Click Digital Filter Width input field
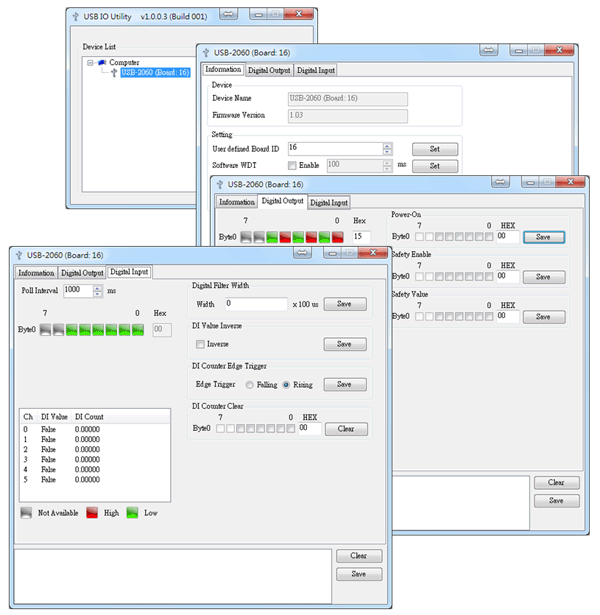This screenshot has height=615, width=600. [256, 304]
